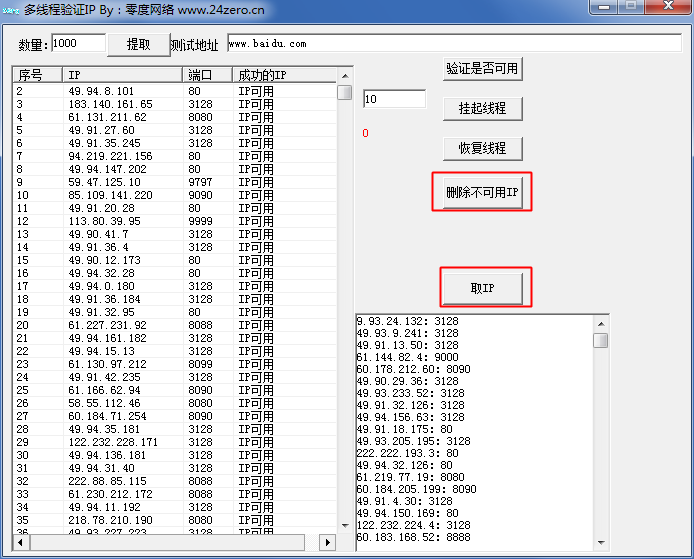Focus the thread count field showing 10
Screen dimensions: 694x559
pyautogui.click(x=394, y=99)
